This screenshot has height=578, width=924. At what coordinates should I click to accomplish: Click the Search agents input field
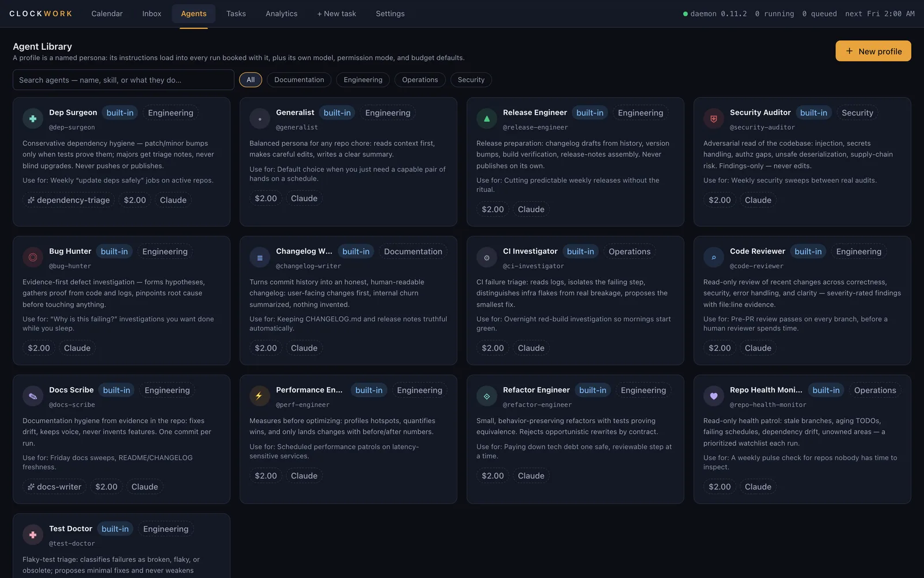124,80
